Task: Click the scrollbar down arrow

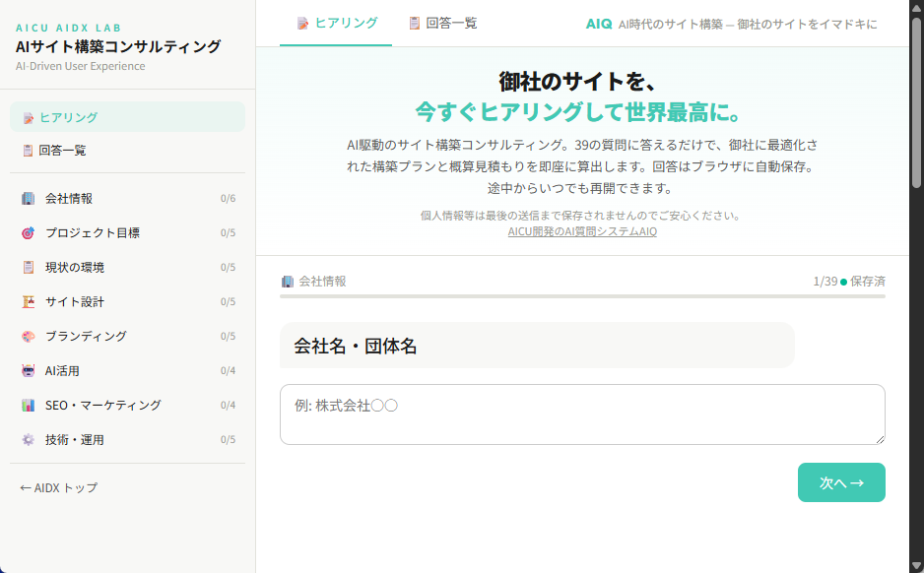Action: pyautogui.click(x=917, y=565)
